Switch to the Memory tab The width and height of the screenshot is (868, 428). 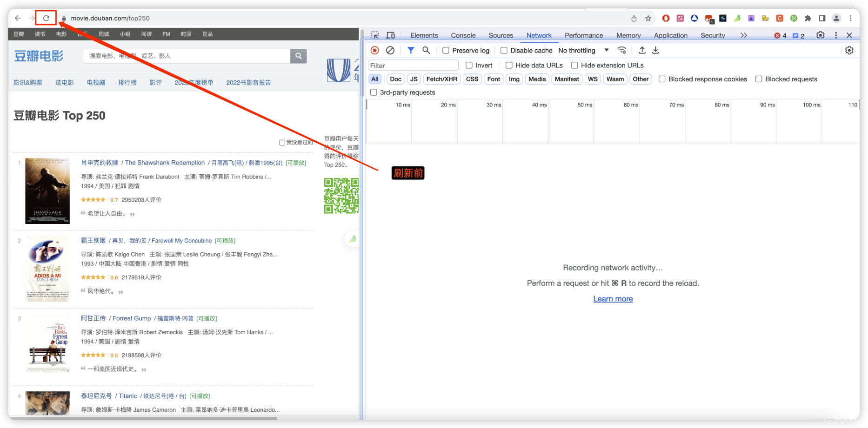coord(628,35)
